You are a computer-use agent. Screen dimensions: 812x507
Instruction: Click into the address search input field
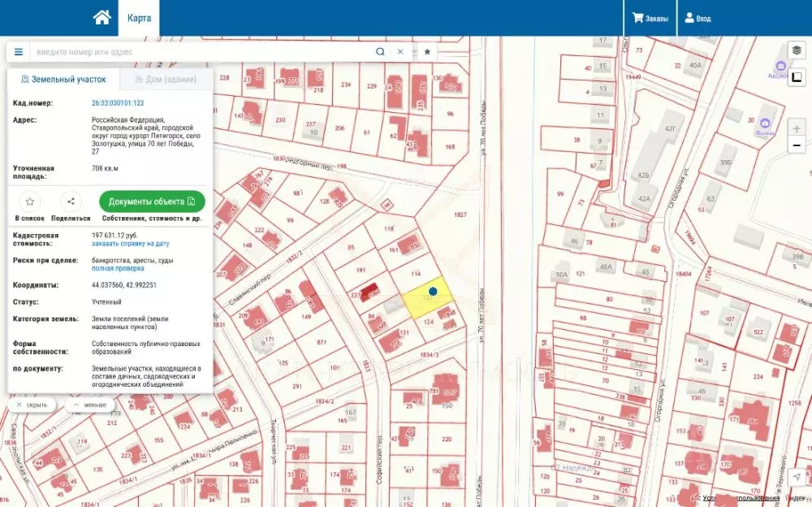[x=202, y=52]
